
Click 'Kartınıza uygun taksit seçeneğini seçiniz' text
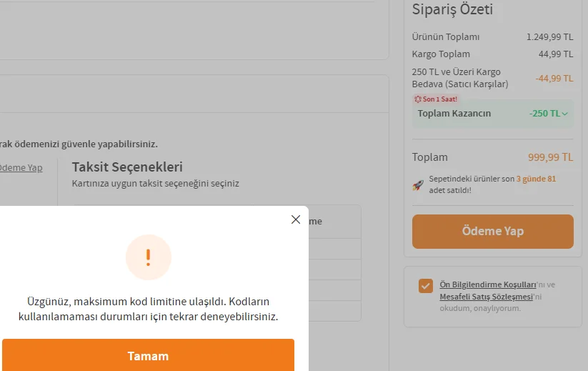pyautogui.click(x=155, y=184)
